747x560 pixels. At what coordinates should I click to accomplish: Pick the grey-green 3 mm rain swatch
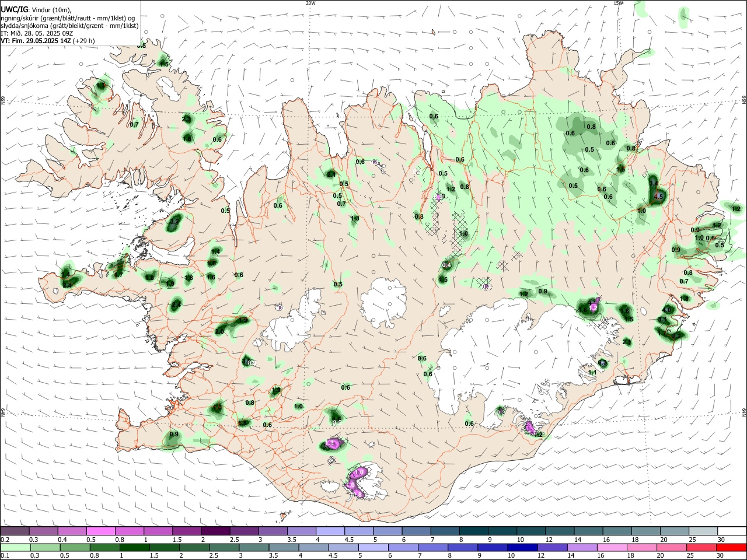click(x=254, y=547)
